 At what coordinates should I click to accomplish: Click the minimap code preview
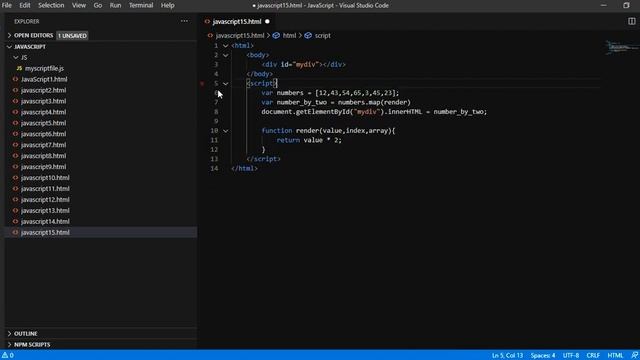pos(621,47)
